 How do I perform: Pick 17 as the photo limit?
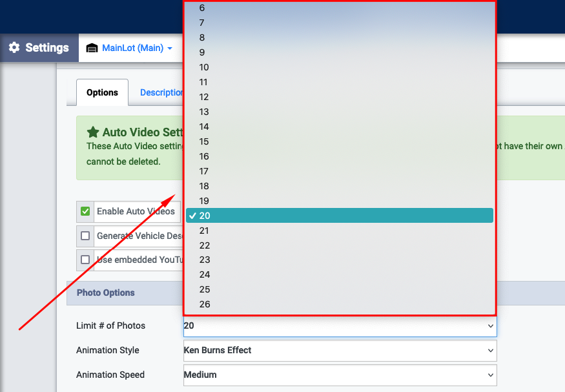pyautogui.click(x=340, y=171)
